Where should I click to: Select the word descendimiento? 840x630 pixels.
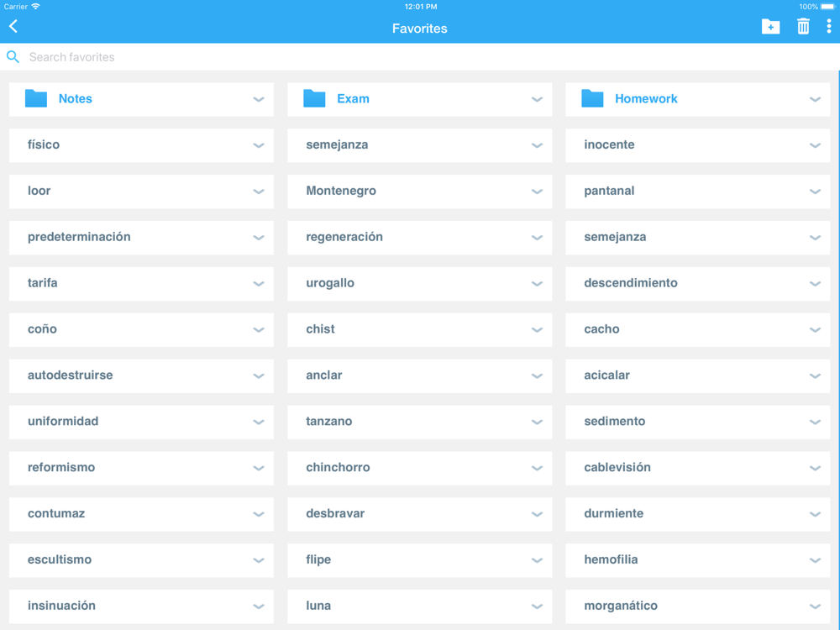[631, 283]
